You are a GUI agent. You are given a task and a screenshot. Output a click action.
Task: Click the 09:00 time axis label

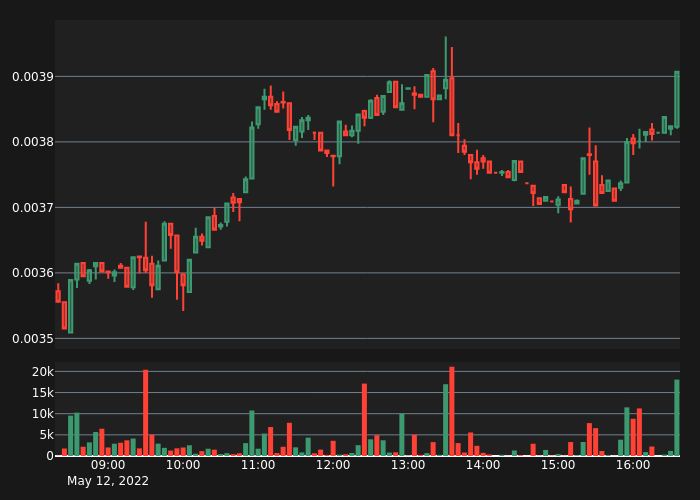[108, 465]
